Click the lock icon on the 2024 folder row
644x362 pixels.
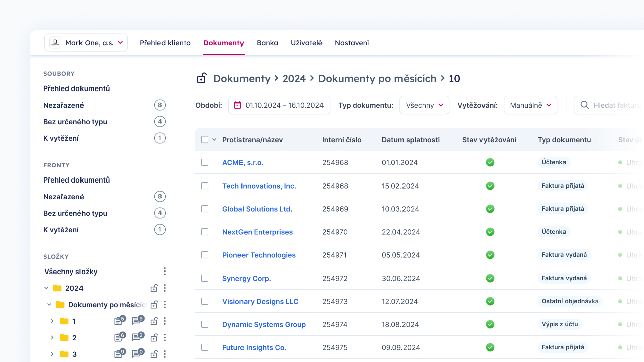[154, 288]
